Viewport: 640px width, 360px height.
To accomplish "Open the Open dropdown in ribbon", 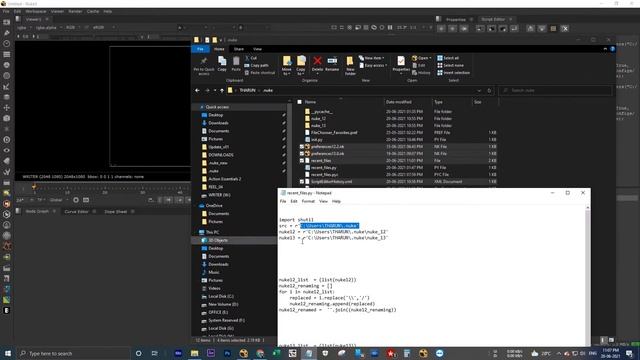I will pyautogui.click(x=422, y=58).
